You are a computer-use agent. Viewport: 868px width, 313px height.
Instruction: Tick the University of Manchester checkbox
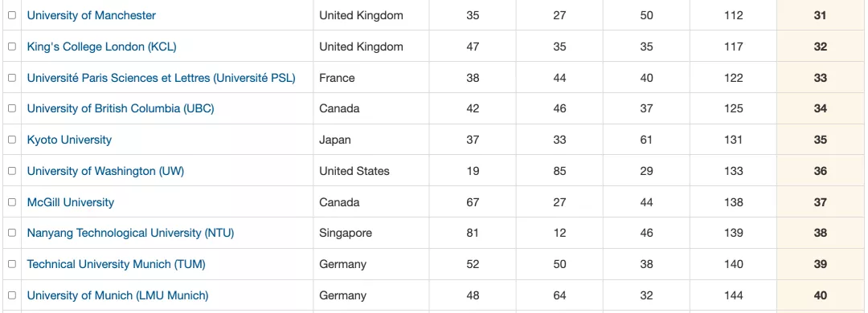click(11, 15)
